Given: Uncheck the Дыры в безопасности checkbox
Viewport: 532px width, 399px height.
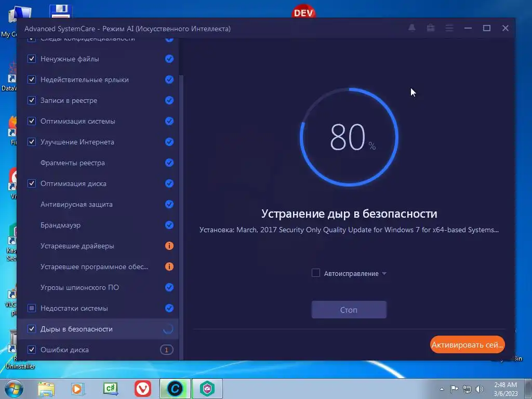Looking at the screenshot, I should [32, 329].
